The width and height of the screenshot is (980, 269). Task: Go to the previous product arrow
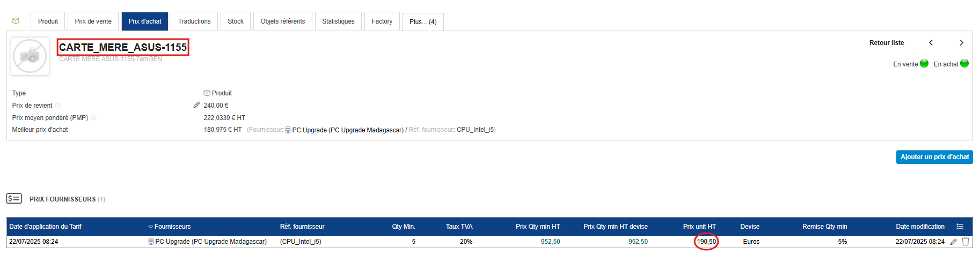pos(931,43)
